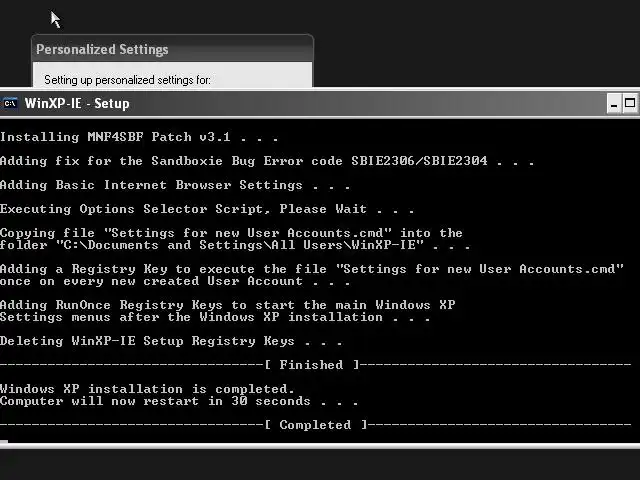
Task: Focus the Personalized Settings dialog title
Action: [102, 49]
